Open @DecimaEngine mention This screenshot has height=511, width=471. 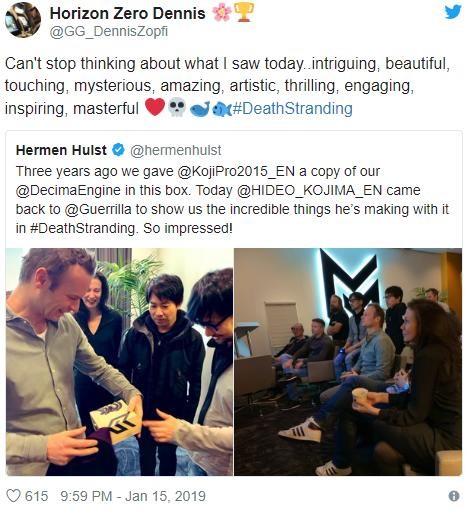68,190
